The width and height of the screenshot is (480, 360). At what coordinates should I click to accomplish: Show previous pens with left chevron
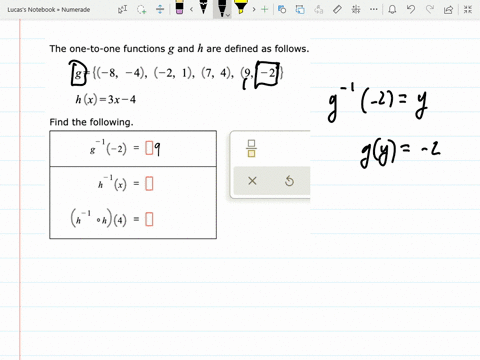point(191,9)
